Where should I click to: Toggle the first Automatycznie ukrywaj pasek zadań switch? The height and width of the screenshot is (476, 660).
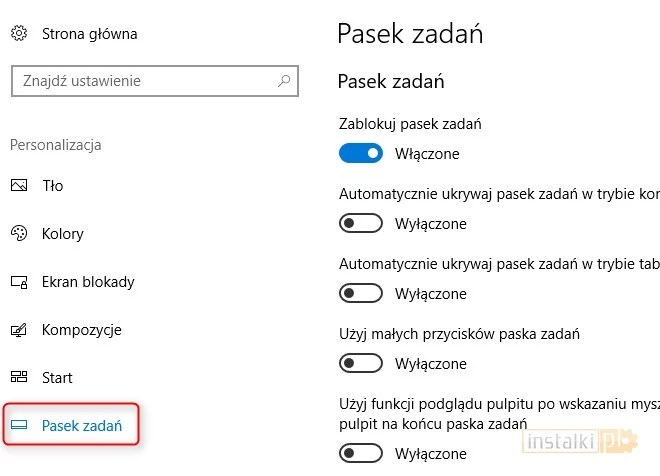coord(361,224)
